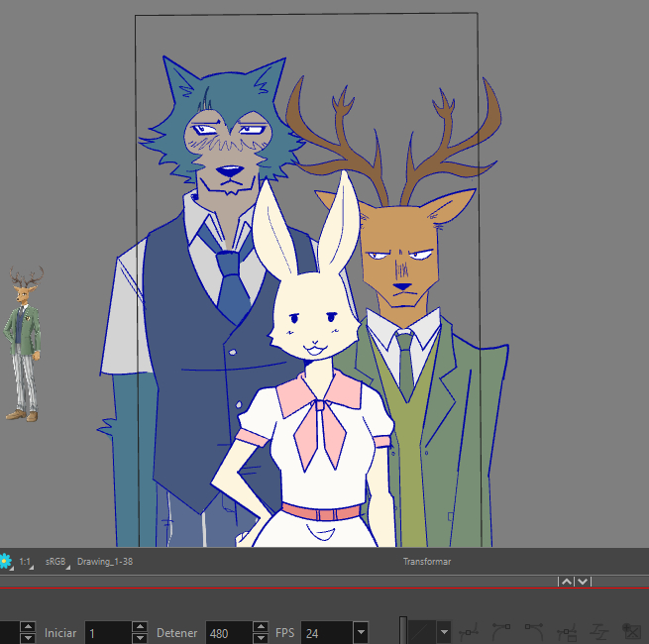649x644 pixels.
Task: Click the ease-out curve handle icon
Action: (x=534, y=631)
